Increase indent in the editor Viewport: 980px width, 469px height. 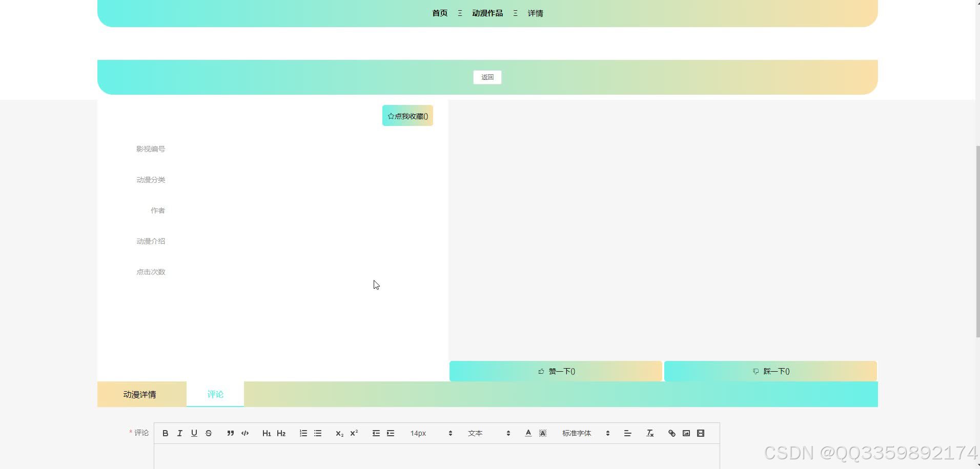click(391, 433)
